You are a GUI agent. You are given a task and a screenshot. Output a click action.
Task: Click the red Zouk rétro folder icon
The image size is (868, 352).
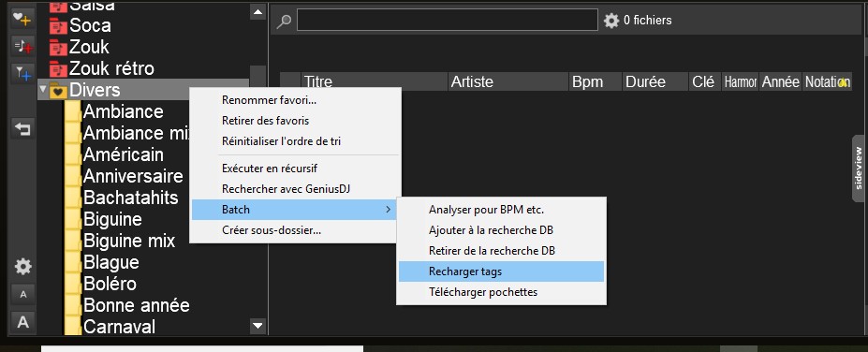pyautogui.click(x=57, y=69)
